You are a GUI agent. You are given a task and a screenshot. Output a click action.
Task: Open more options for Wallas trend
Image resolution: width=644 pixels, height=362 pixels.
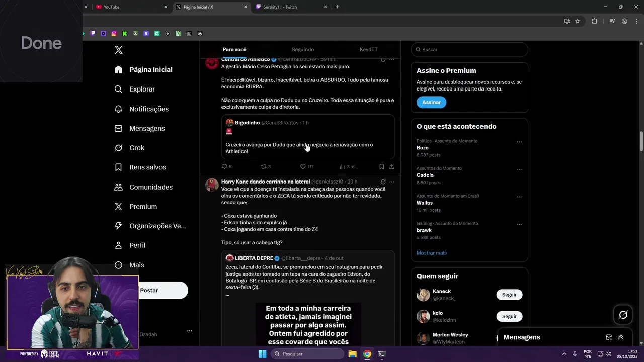click(x=519, y=197)
